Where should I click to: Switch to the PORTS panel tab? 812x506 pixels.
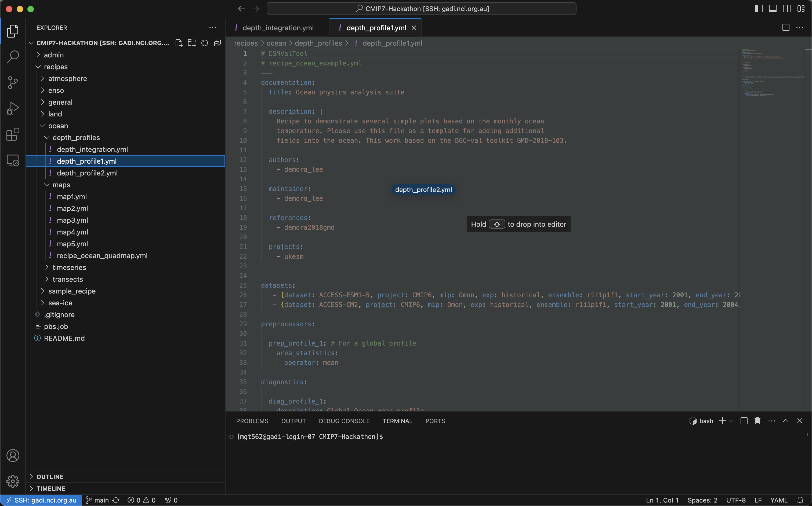click(x=435, y=421)
